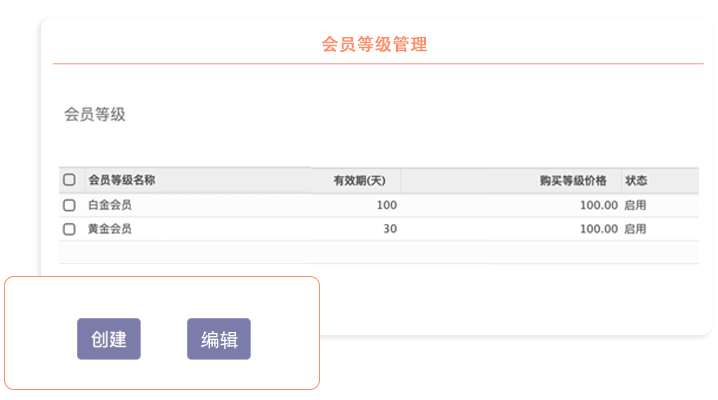Viewport: 718px width, 400px height.
Task: Click validity value 100 for 白金会员
Action: pyautogui.click(x=386, y=205)
